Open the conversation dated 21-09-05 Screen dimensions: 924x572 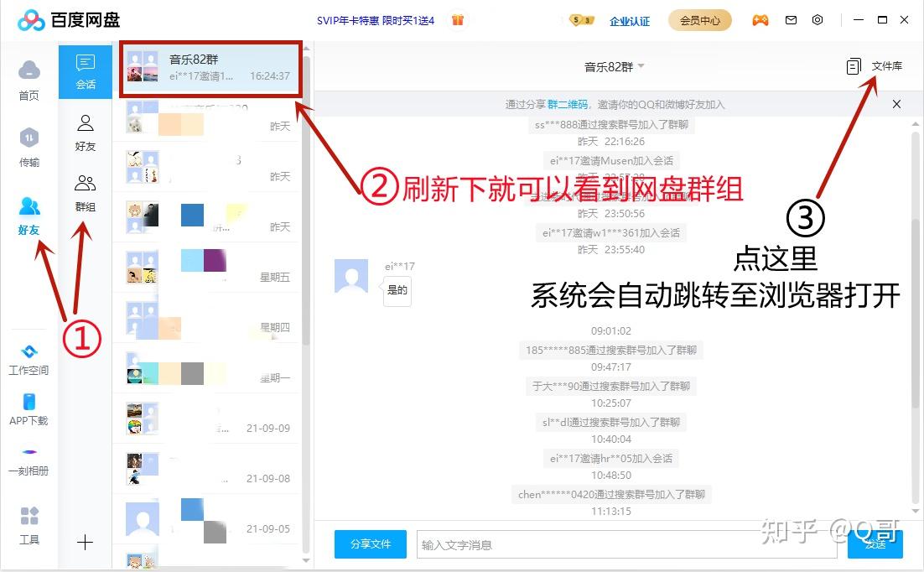coord(206,519)
